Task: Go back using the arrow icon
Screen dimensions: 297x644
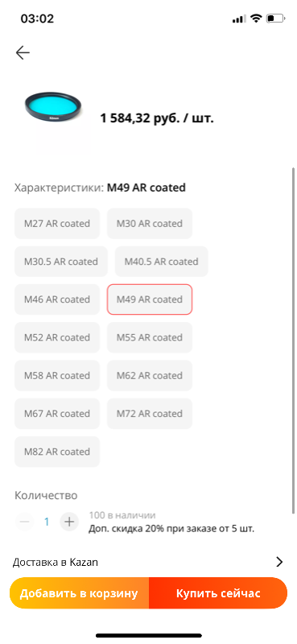Action: coord(23,52)
